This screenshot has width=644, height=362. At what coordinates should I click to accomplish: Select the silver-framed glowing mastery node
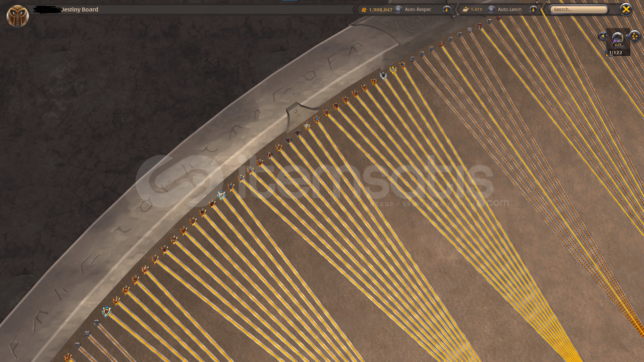point(383,76)
